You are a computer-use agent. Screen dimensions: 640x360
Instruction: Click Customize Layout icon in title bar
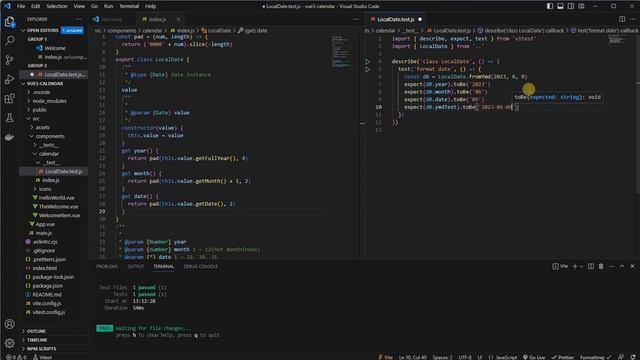pyautogui.click(x=581, y=6)
